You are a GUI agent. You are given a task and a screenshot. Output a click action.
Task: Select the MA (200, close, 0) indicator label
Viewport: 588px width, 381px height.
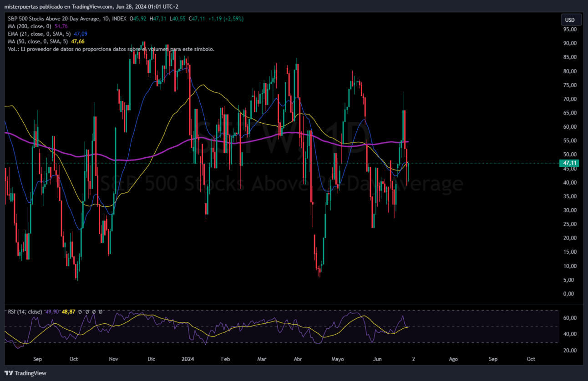[30, 26]
